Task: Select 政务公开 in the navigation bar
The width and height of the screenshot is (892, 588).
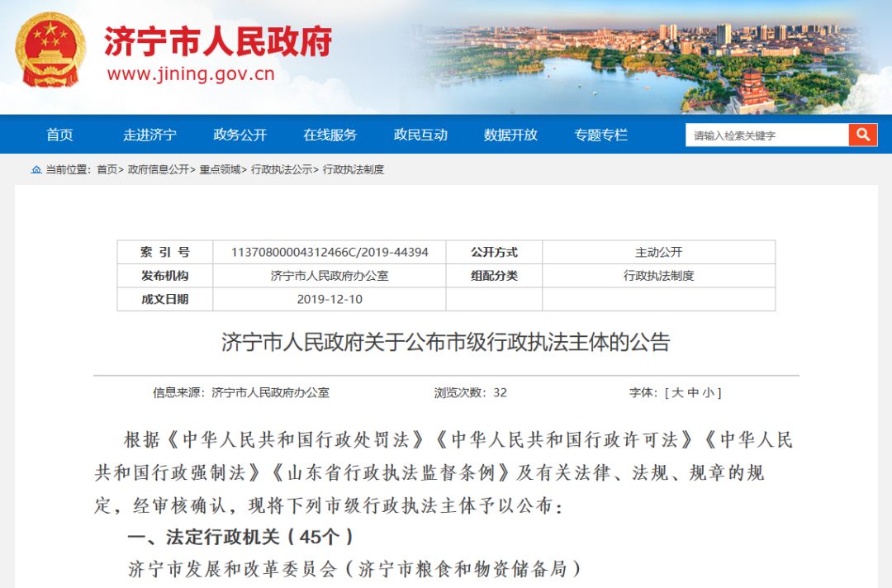Action: pos(240,135)
